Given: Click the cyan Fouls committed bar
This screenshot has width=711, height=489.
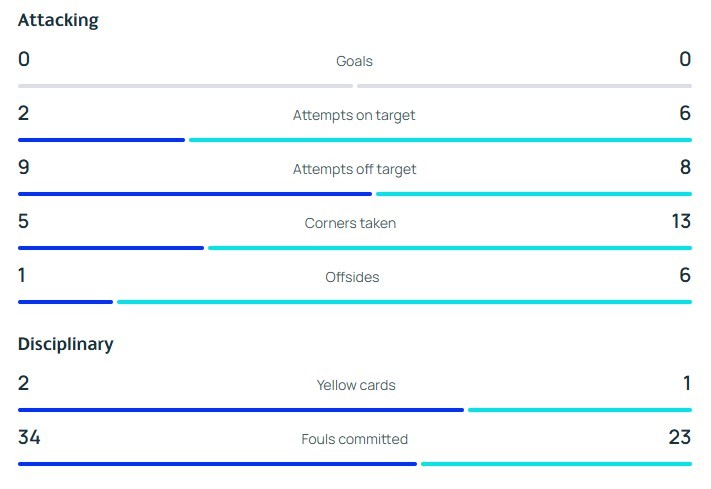Looking at the screenshot, I should tap(556, 464).
